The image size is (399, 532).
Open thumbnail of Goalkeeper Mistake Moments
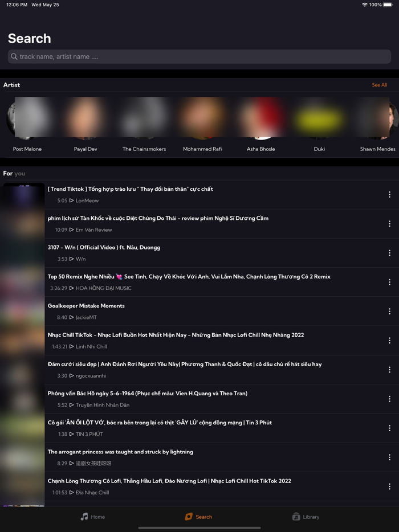pos(24,311)
